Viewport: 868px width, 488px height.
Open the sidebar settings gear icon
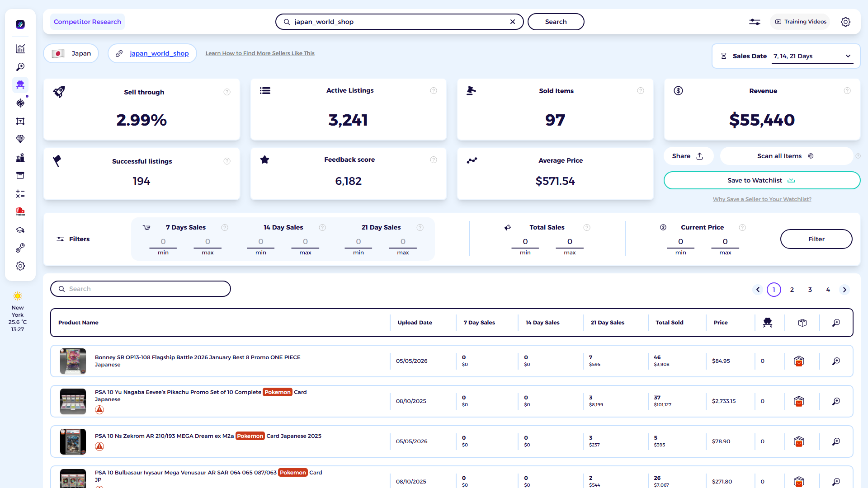(20, 266)
